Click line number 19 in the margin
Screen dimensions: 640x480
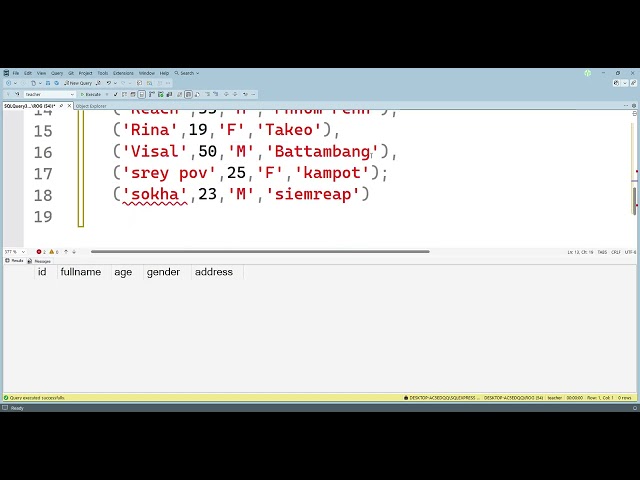[x=43, y=216]
